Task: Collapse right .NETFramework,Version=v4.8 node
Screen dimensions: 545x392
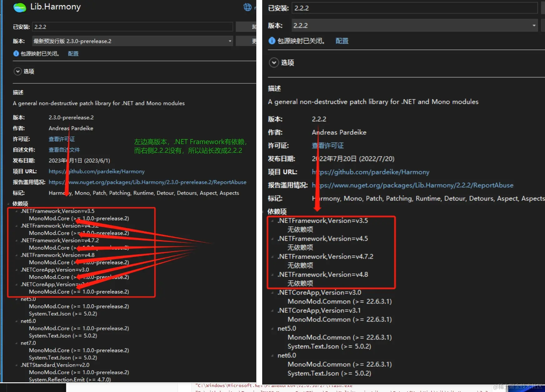Action: 273,275
